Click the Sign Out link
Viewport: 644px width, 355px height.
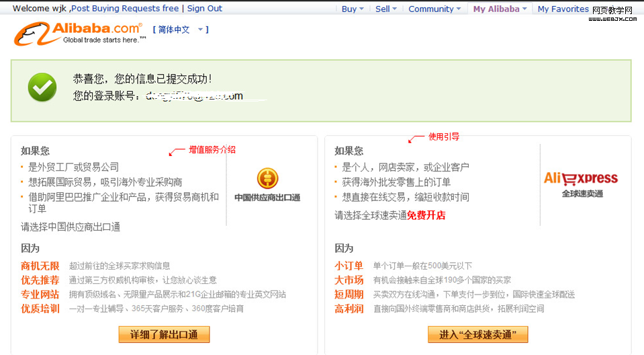(x=204, y=9)
